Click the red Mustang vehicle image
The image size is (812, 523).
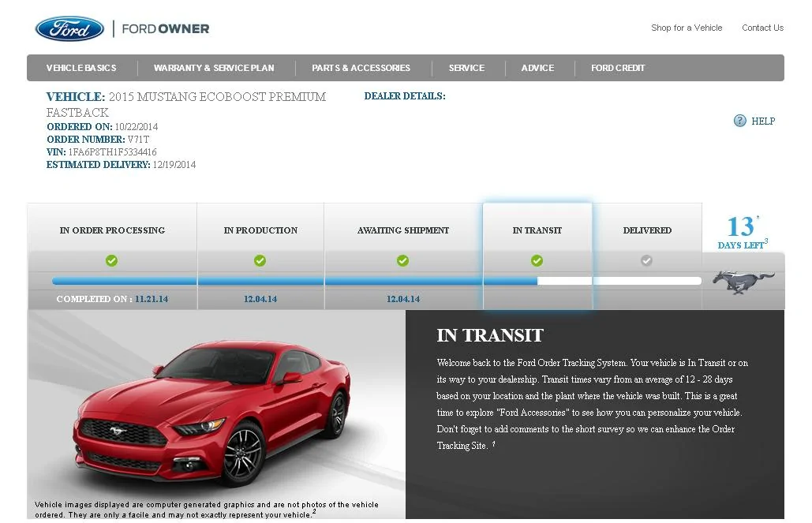[212, 412]
